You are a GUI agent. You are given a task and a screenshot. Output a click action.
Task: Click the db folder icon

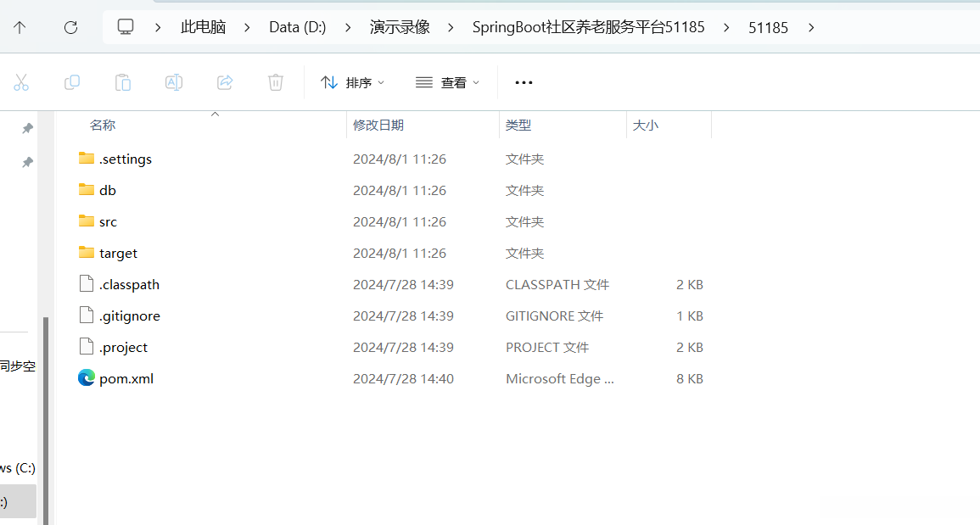[x=87, y=189]
